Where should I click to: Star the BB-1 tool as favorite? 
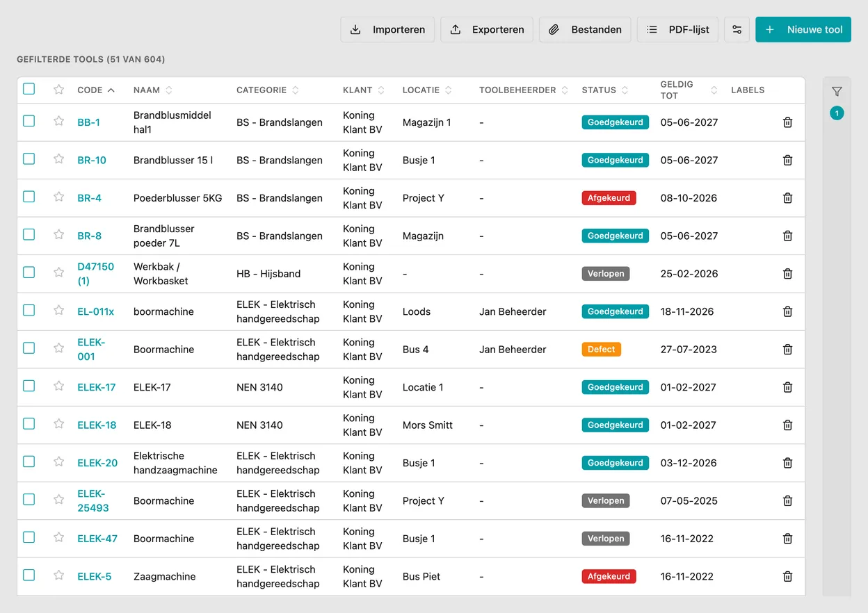click(x=59, y=121)
